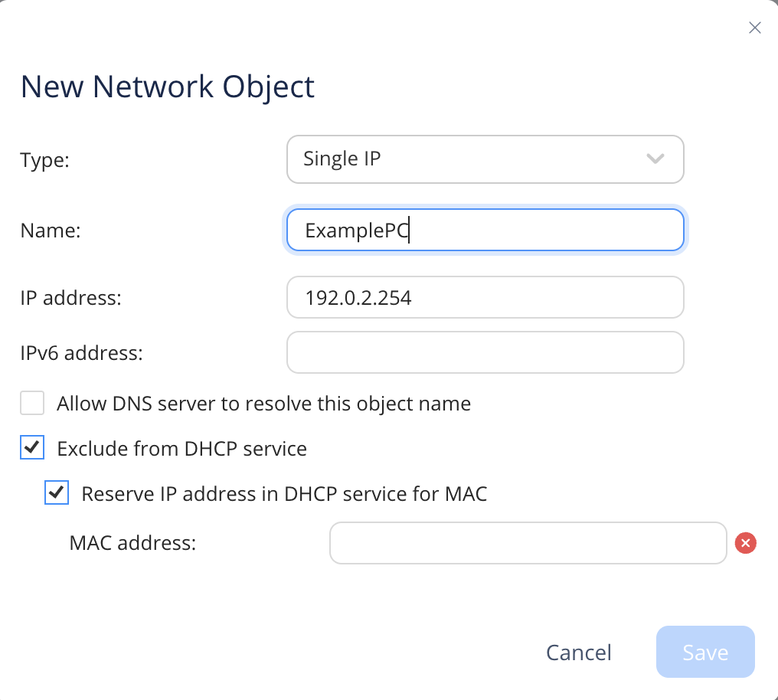Click into the MAC address input box

[x=527, y=543]
